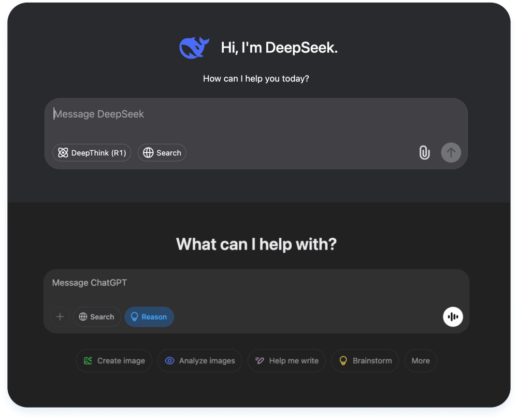
Task: Pick the Brainstorm lightbulb suggestion
Action: tap(365, 361)
